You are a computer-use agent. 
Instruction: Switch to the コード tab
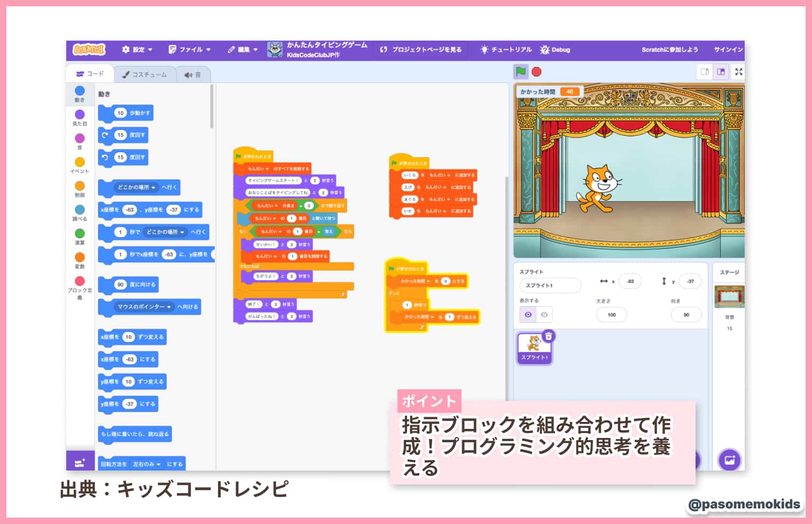(90, 74)
